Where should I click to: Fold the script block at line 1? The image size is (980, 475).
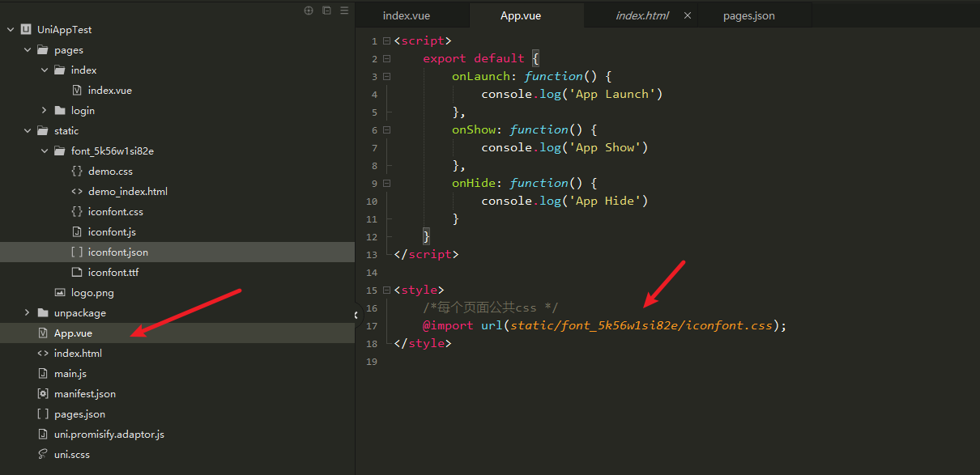point(387,40)
